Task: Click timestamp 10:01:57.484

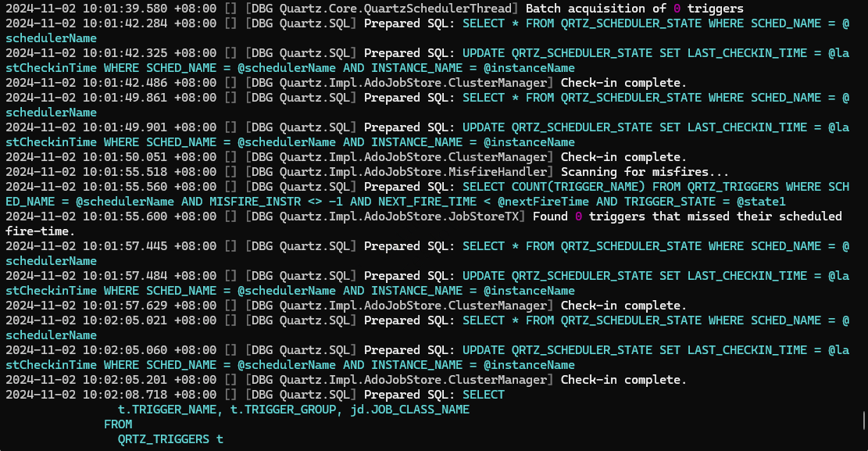Action: point(125,276)
